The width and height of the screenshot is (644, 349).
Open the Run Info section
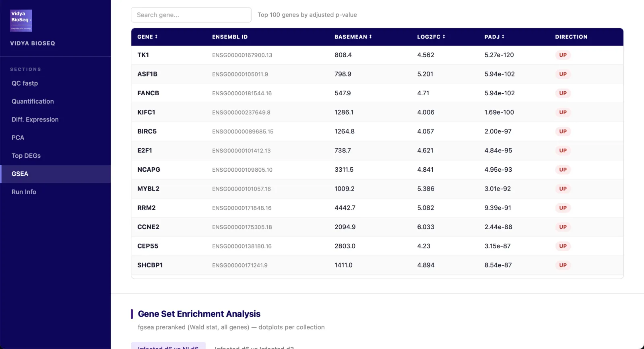tap(55, 192)
